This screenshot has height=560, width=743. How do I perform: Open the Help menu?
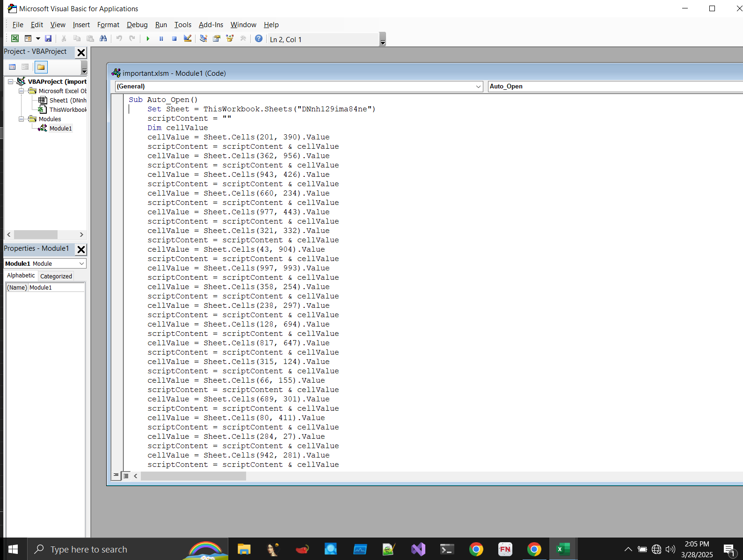[x=271, y=25]
